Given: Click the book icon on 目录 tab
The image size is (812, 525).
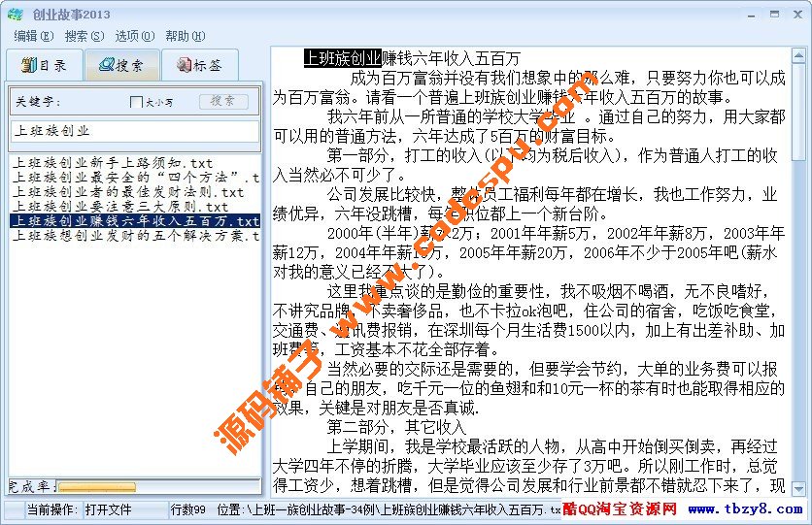Looking at the screenshot, I should pos(29,65).
